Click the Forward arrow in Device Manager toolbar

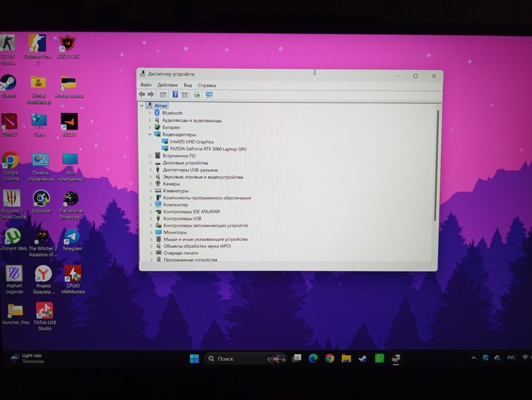pyautogui.click(x=151, y=94)
